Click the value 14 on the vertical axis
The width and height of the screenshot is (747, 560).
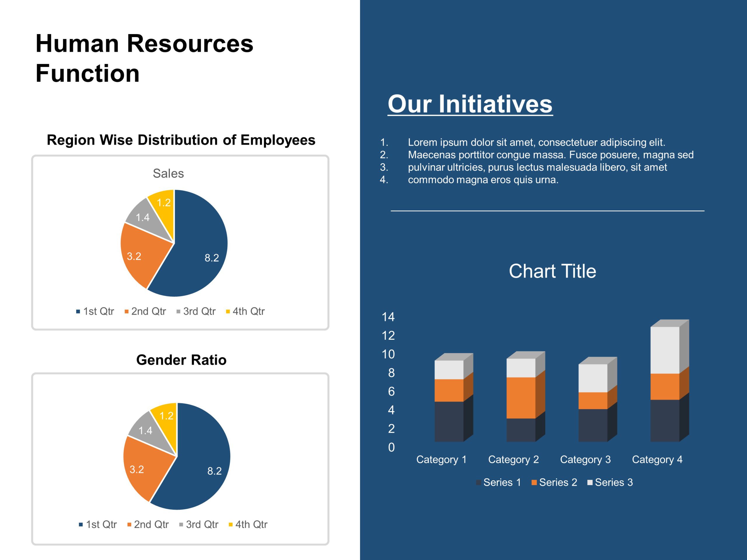click(x=388, y=317)
